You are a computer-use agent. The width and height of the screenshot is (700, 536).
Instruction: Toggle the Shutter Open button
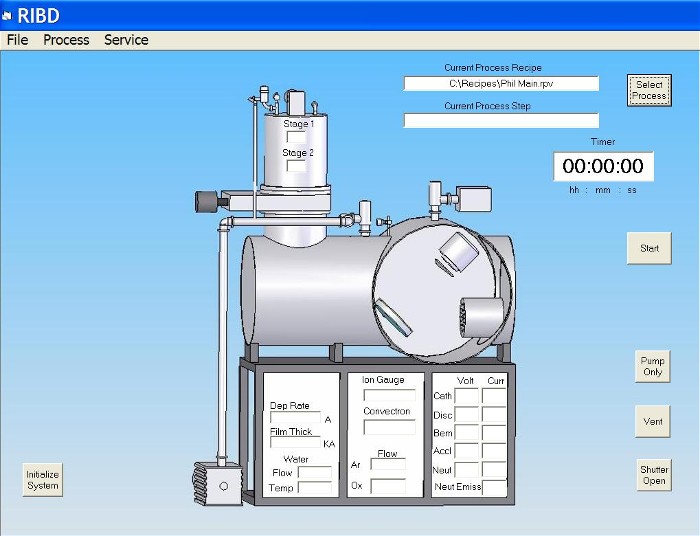(x=653, y=475)
